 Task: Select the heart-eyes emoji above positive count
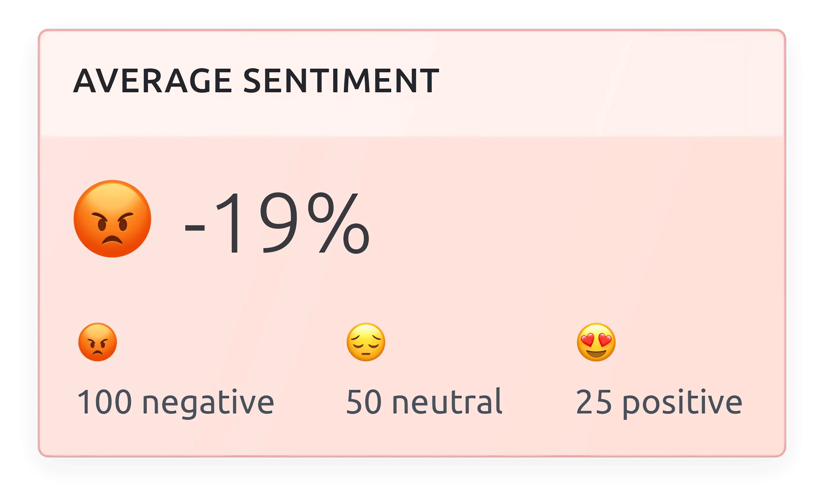click(x=596, y=342)
